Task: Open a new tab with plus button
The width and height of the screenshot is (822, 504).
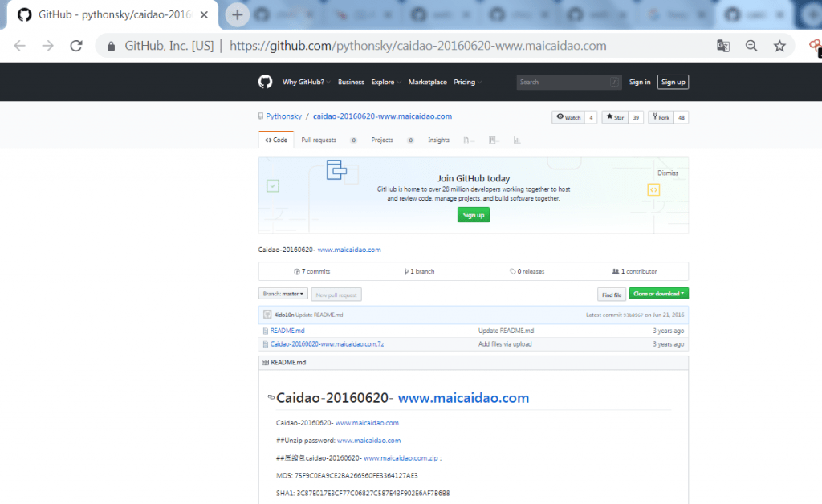Action: click(x=237, y=14)
